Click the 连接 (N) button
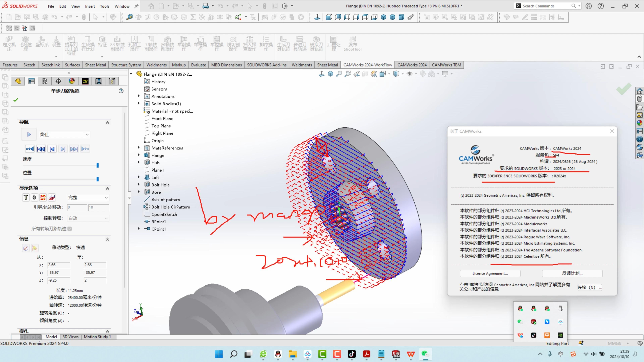Image resolution: width=644 pixels, height=362 pixels. click(590, 288)
